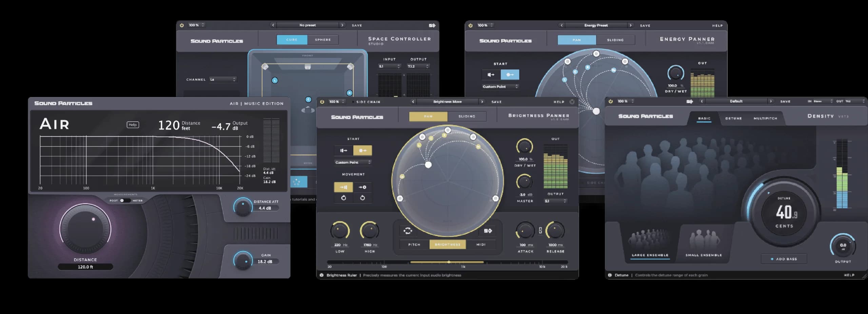Power off the Space Controller plugin
The image size is (868, 314).
tap(182, 25)
